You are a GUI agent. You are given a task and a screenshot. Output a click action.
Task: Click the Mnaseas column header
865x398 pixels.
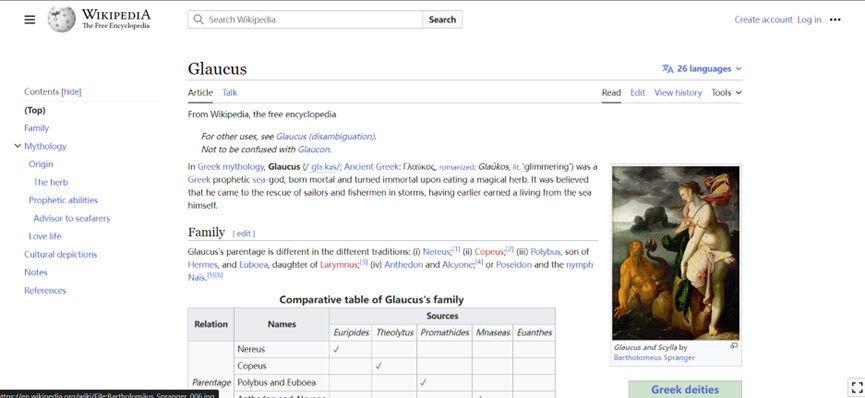coord(493,333)
